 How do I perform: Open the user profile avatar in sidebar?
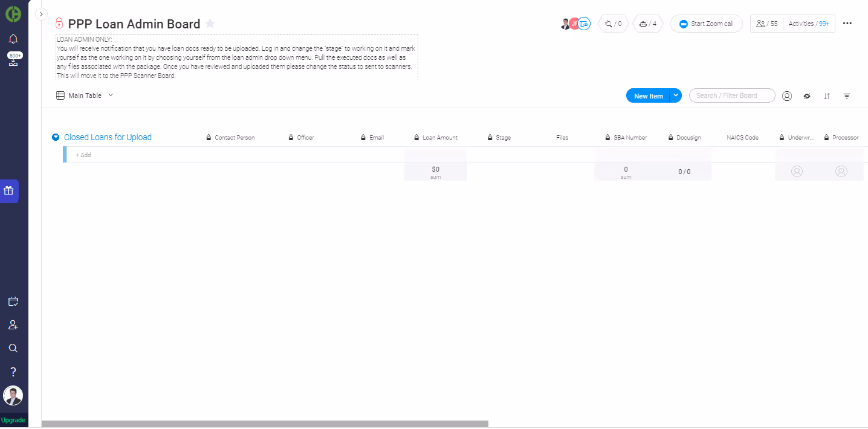pos(13,396)
